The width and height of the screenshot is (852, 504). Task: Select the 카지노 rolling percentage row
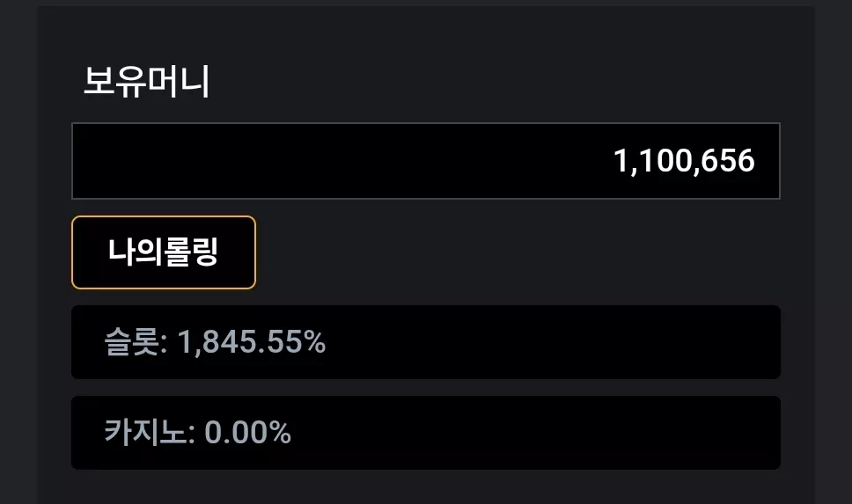pyautogui.click(x=426, y=433)
